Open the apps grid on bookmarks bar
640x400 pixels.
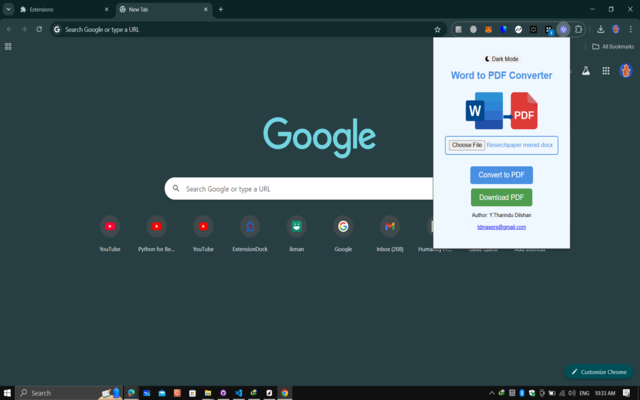(8, 47)
